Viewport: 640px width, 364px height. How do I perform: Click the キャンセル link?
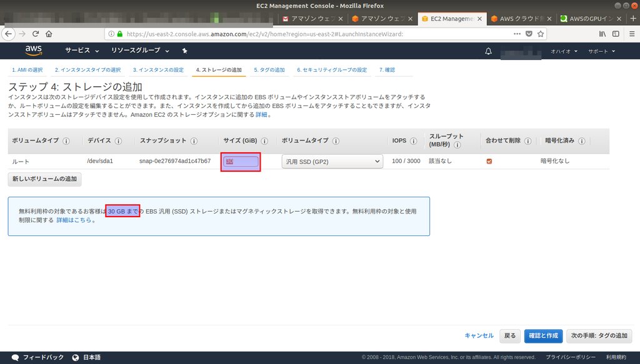479,335
